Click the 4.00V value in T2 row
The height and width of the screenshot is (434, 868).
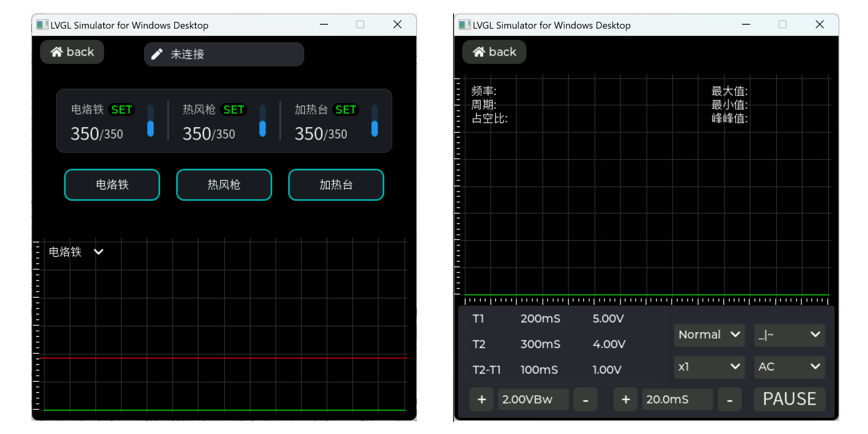coord(609,344)
